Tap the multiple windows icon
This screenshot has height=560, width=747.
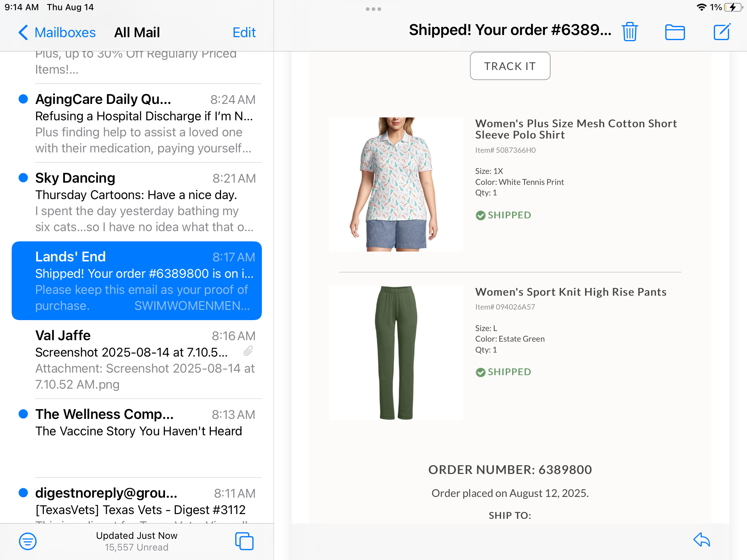[244, 541]
